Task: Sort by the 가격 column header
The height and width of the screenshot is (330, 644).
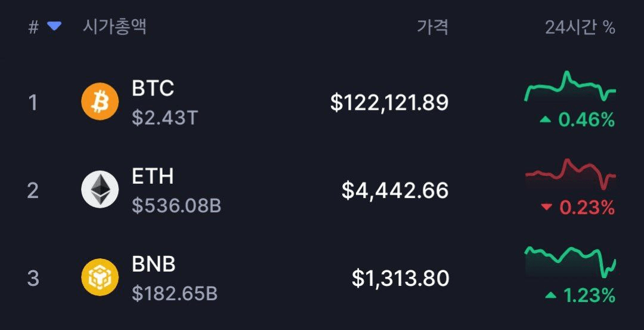Action: pyautogui.click(x=432, y=27)
